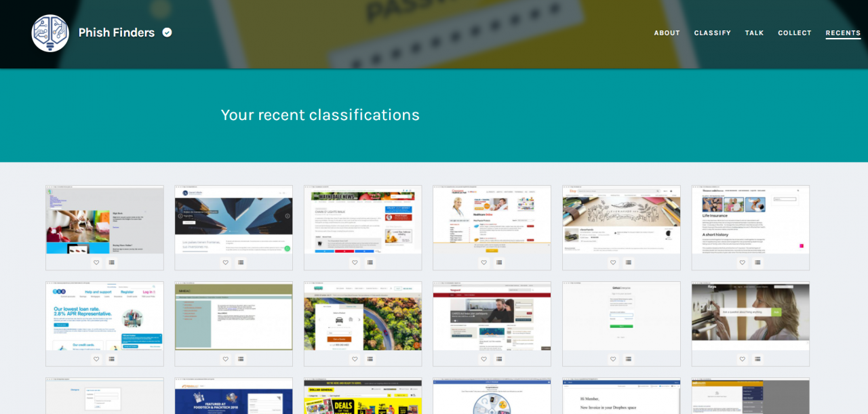Go to the Classify section
The width and height of the screenshot is (868, 414).
[712, 33]
